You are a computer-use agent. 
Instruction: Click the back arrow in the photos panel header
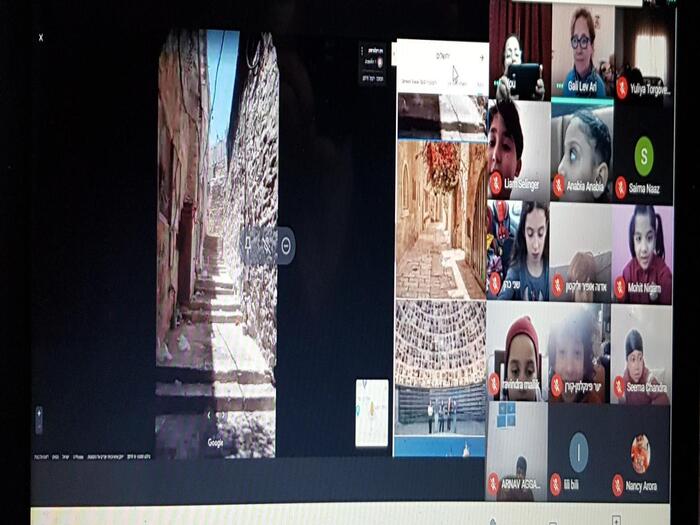pos(482,58)
